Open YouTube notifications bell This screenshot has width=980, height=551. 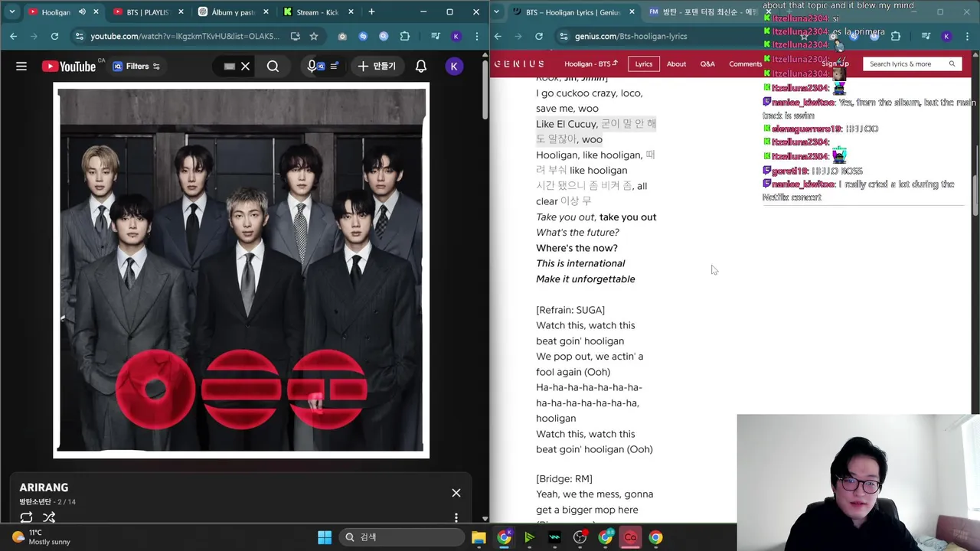click(421, 67)
